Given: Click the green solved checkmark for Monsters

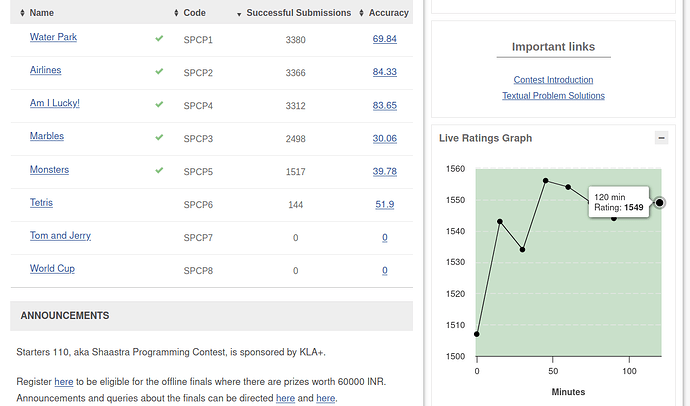Looking at the screenshot, I should pyautogui.click(x=159, y=170).
